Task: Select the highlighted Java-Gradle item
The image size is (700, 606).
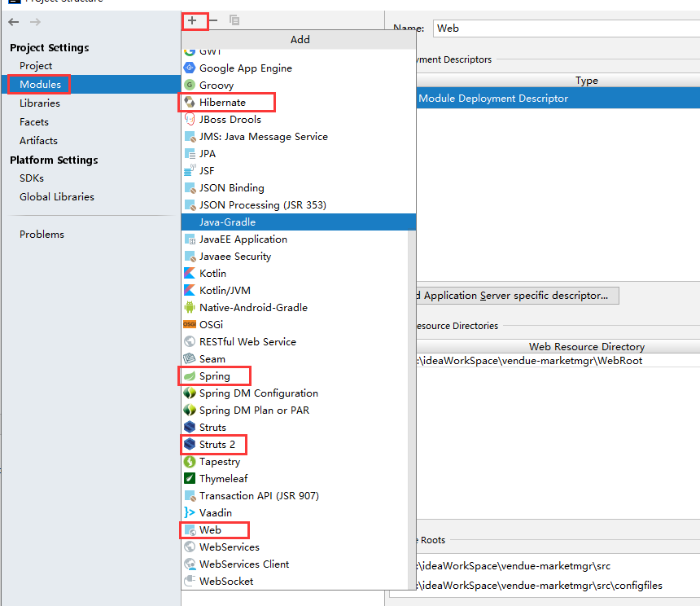Action: 299,222
